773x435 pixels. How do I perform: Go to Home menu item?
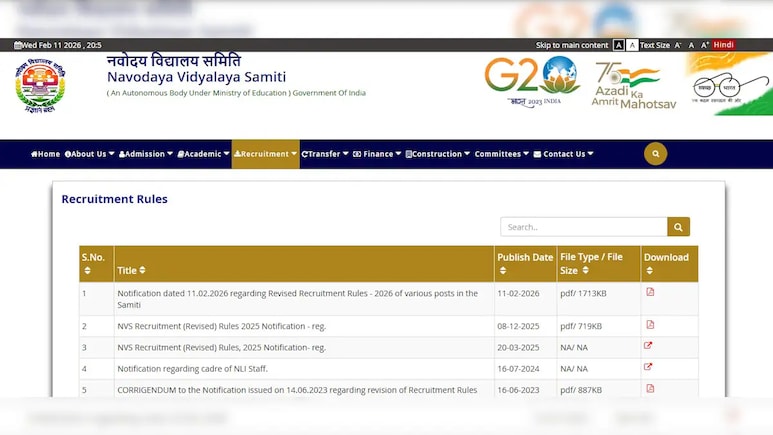coord(45,154)
